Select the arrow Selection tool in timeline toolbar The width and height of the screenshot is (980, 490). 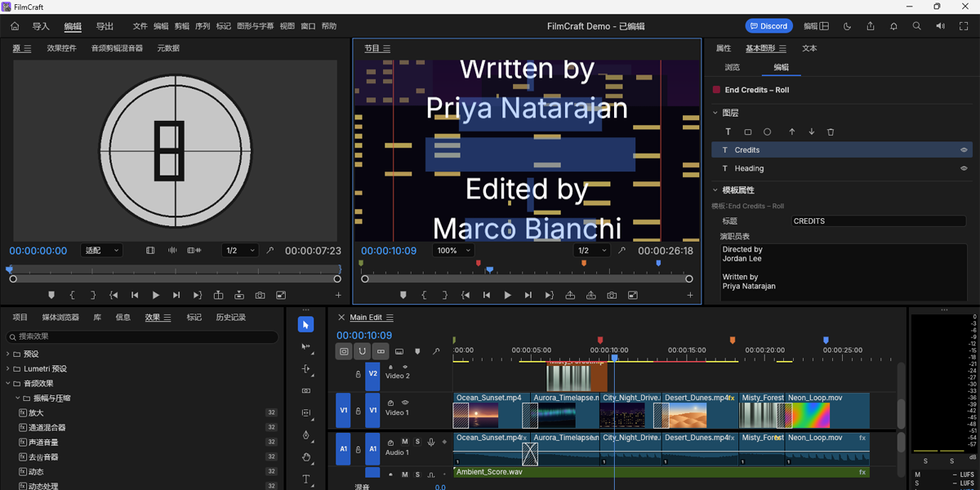(305, 325)
